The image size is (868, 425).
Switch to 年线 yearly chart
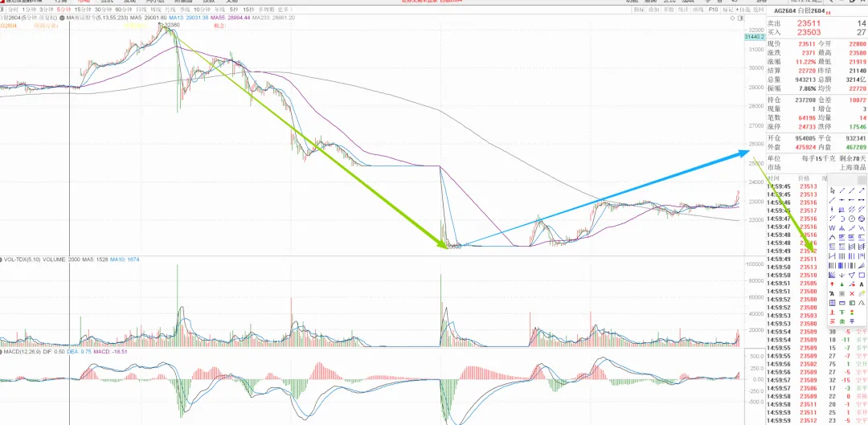[x=219, y=10]
